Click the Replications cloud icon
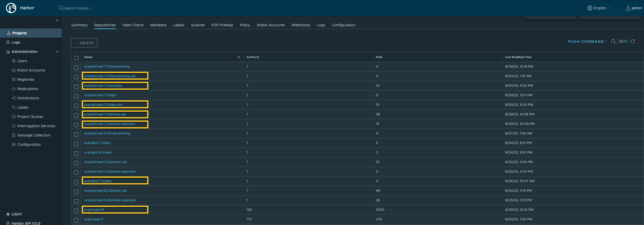The image size is (644, 225). tap(14, 89)
